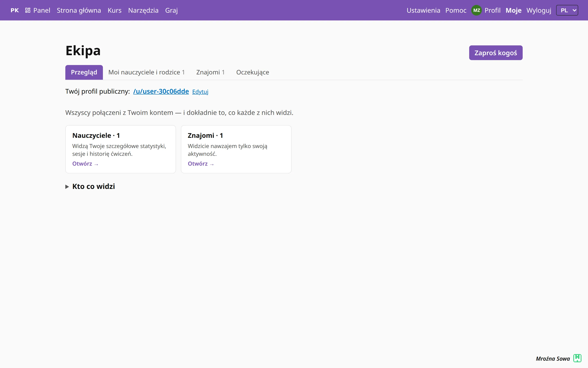Click Wyloguj to log out
This screenshot has width=588, height=368.
click(x=539, y=10)
